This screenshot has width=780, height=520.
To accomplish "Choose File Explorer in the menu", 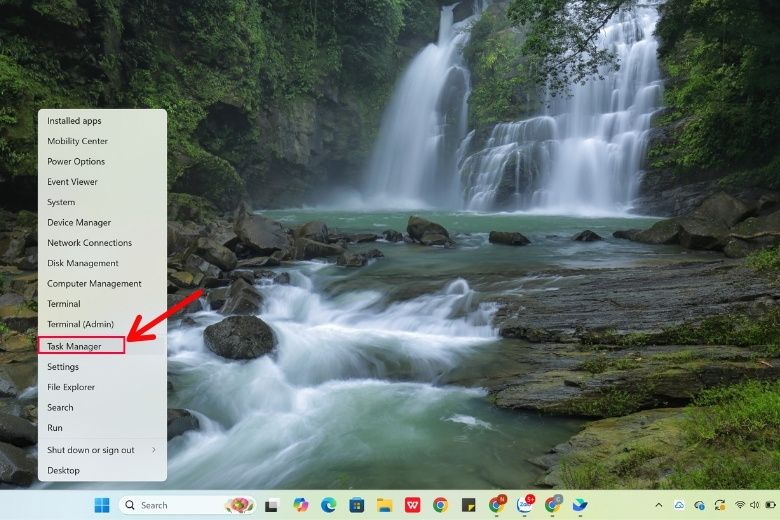I will click(x=102, y=387).
